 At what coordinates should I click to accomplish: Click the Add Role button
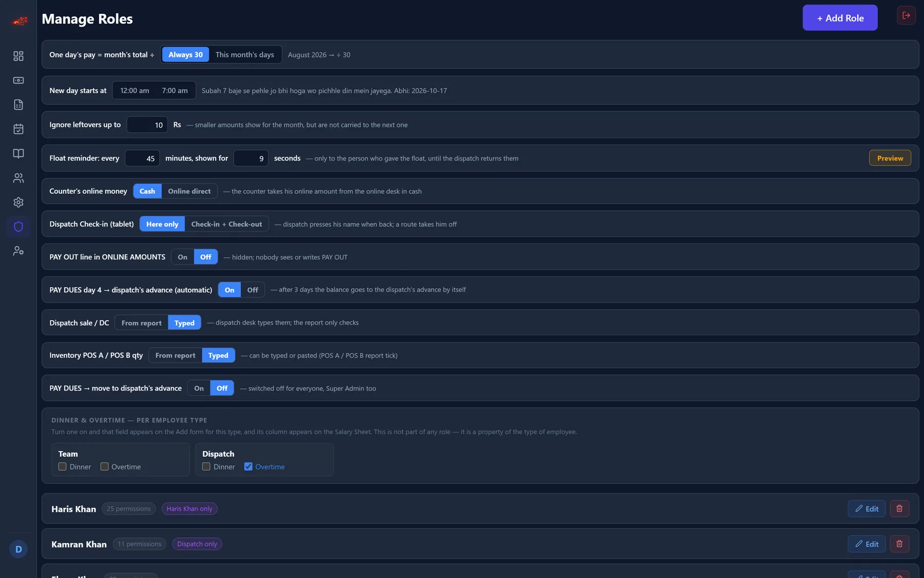pyautogui.click(x=840, y=18)
